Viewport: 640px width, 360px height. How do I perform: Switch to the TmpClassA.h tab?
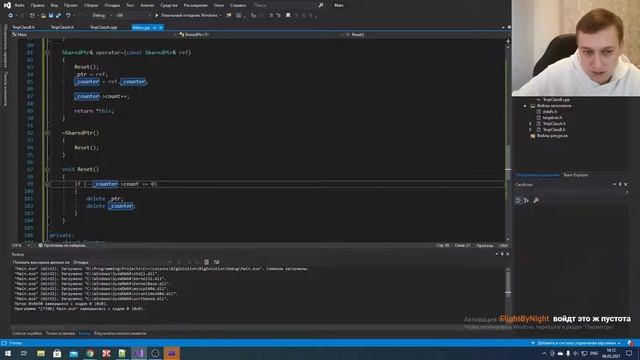(62, 27)
